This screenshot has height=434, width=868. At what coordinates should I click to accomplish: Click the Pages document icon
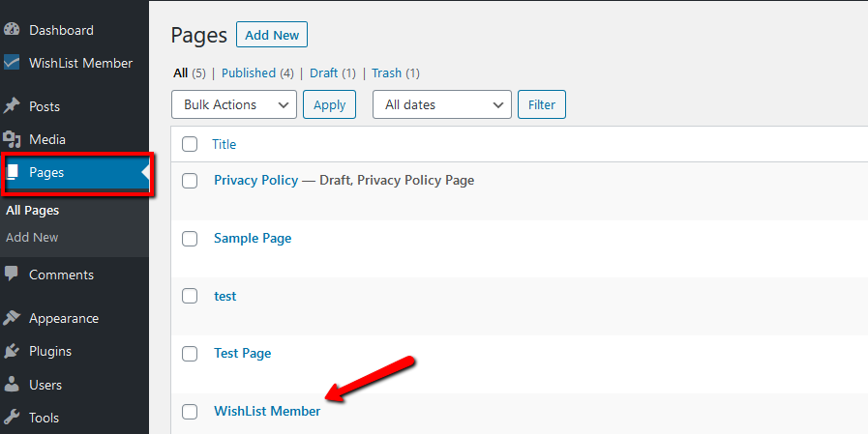(x=12, y=172)
